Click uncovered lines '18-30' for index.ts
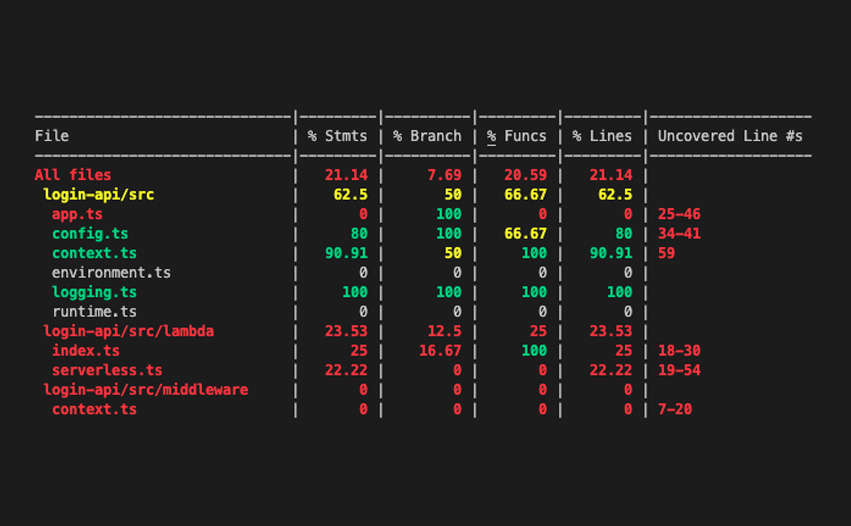Viewport: 851px width, 526px height. (679, 351)
